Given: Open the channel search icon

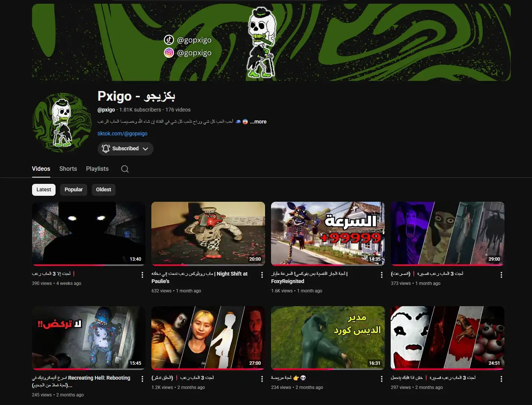Looking at the screenshot, I should click(125, 169).
